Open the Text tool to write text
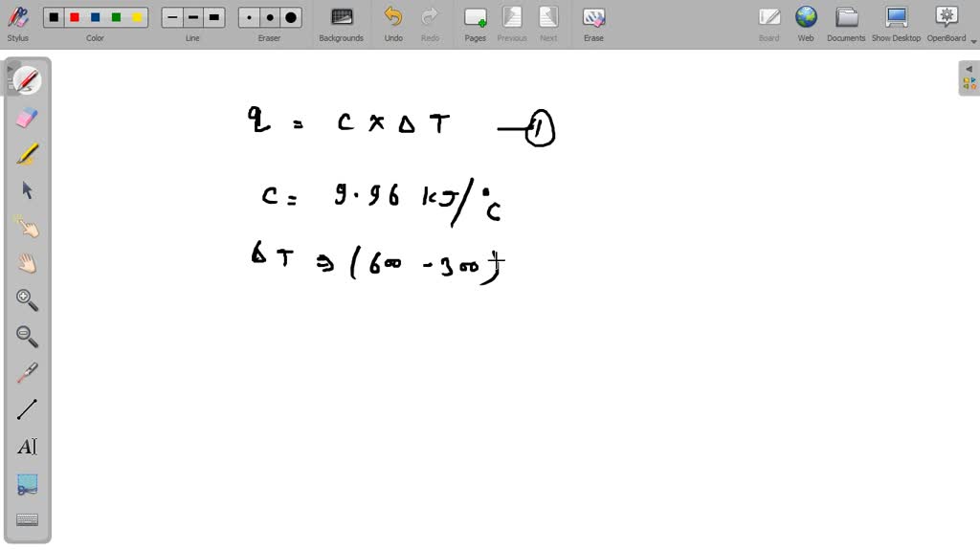 26,446
